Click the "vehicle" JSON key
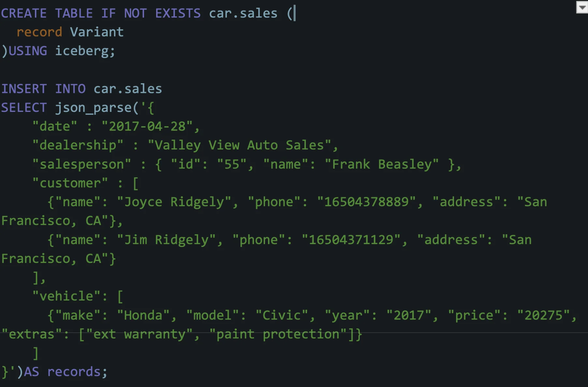Viewport: 588px width, 387px height. pyautogui.click(x=66, y=296)
